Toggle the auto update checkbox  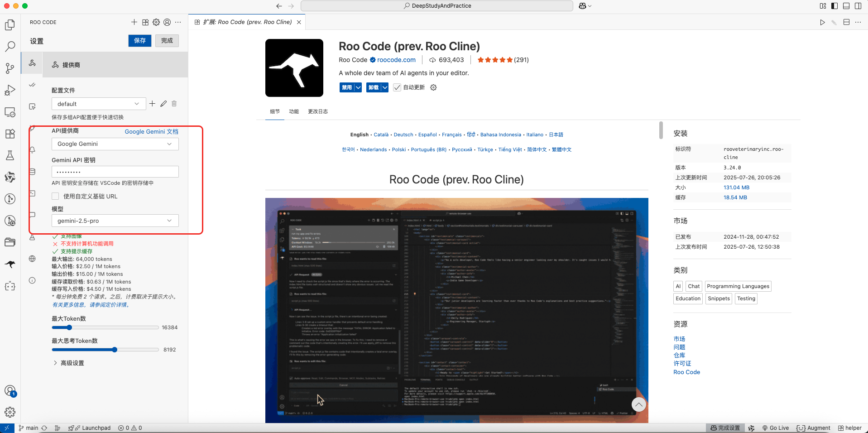(397, 87)
